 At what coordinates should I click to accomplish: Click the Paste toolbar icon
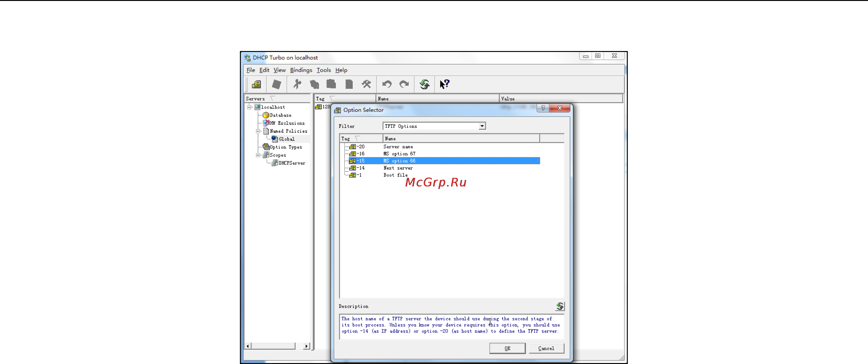click(331, 84)
